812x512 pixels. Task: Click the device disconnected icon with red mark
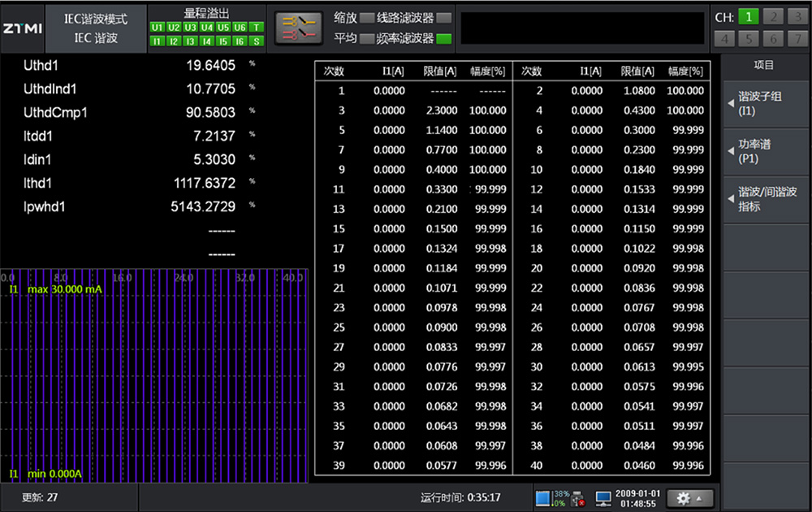577,498
